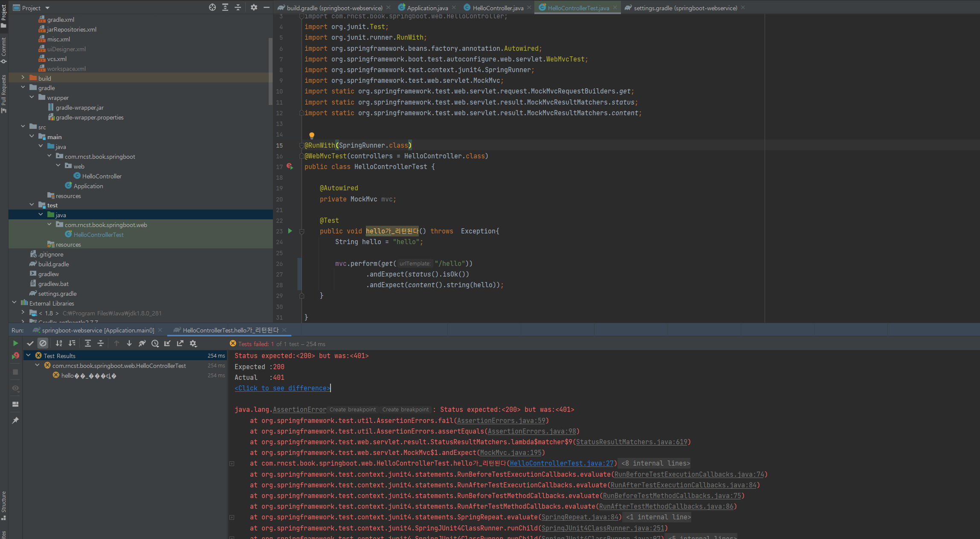Image resolution: width=980 pixels, height=539 pixels.
Task: Import test results icon
Action: pos(167,343)
